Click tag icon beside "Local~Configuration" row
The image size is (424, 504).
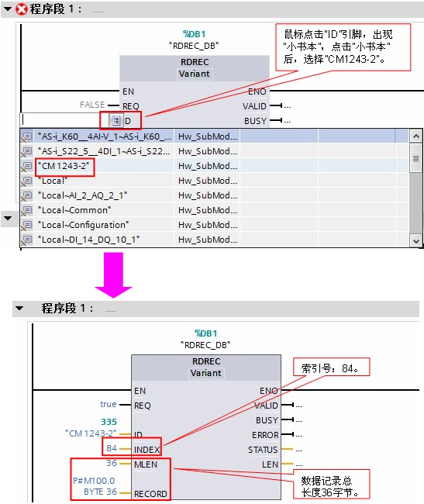click(27, 225)
